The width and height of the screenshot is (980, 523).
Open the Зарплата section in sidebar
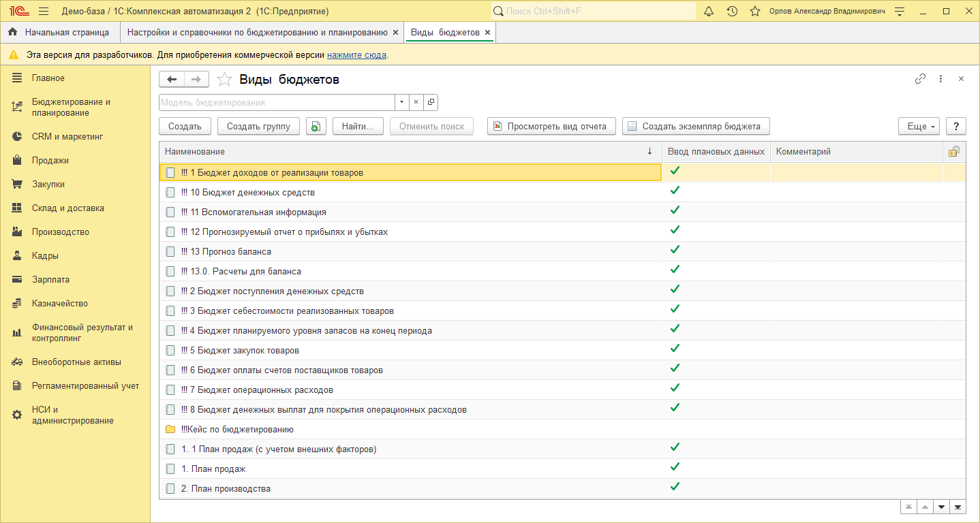(x=50, y=280)
